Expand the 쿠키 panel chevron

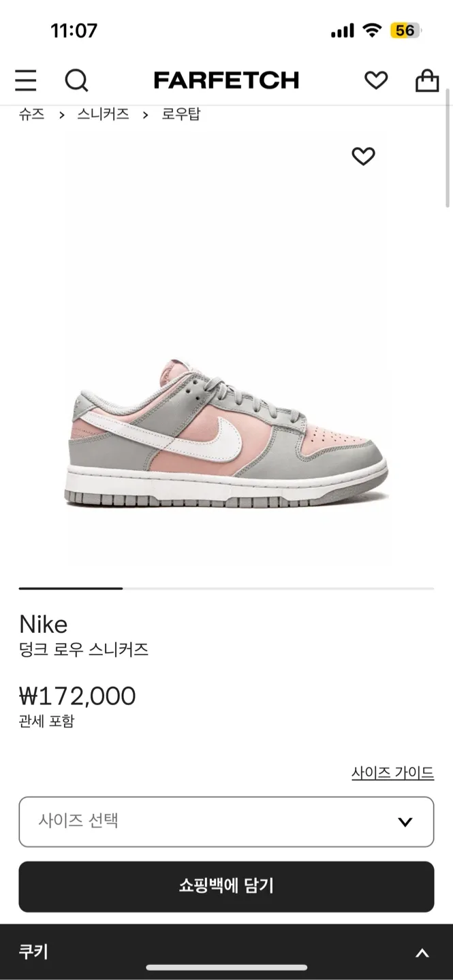[422, 953]
